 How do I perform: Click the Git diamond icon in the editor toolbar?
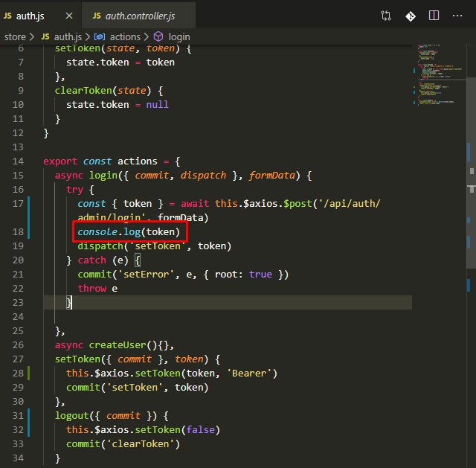coord(411,16)
